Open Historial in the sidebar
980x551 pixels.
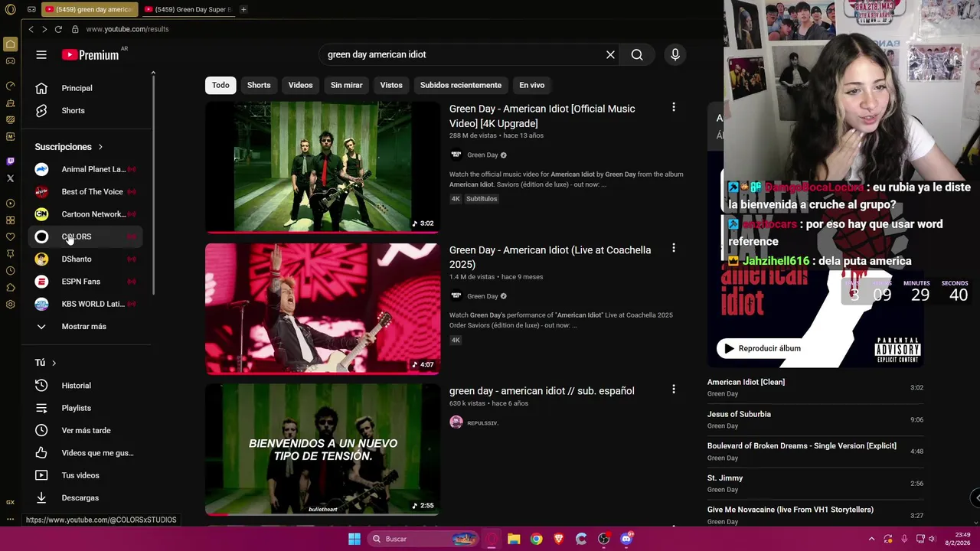coord(86,386)
